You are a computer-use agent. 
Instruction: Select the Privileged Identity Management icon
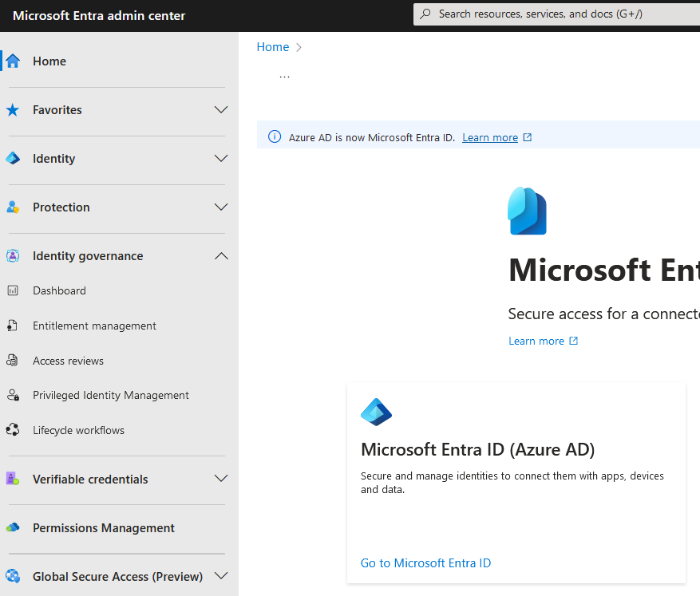13,395
